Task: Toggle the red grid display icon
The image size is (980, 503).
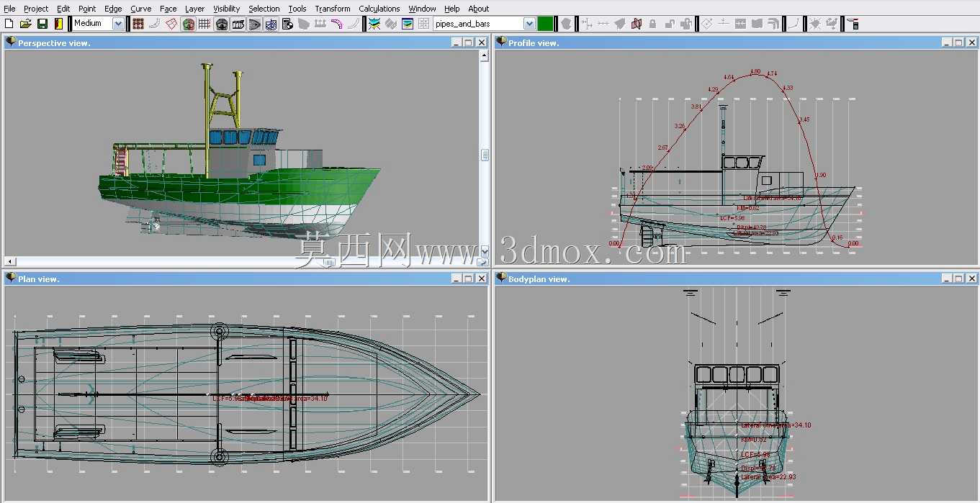Action: (x=204, y=24)
